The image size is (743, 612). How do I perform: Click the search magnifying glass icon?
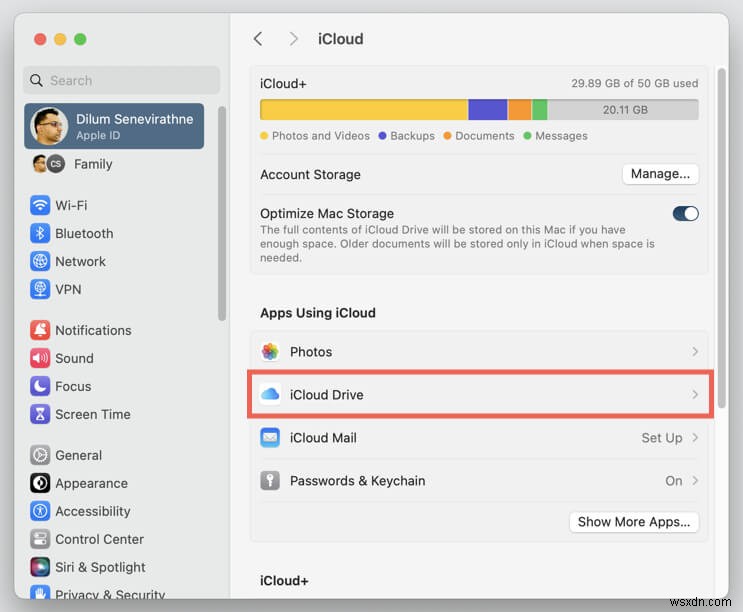(x=36, y=81)
